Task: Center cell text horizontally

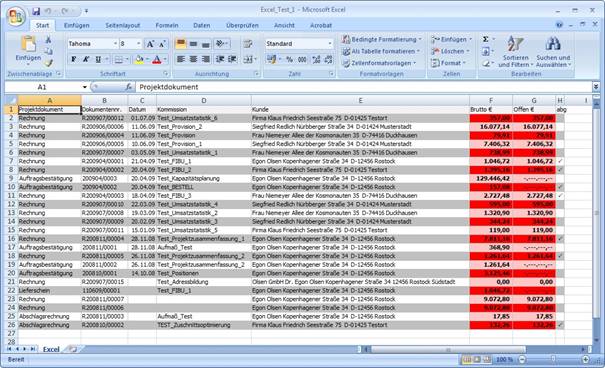Action: (x=193, y=59)
